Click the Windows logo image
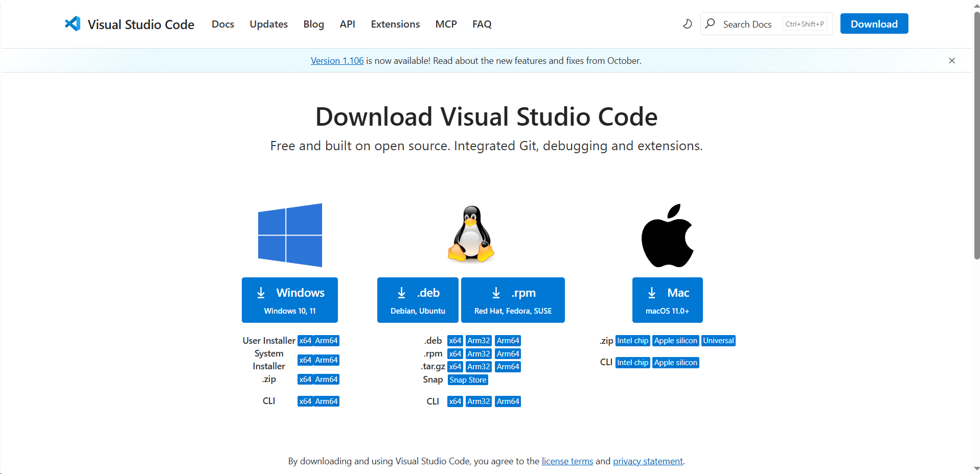The image size is (980, 474). coord(290,235)
